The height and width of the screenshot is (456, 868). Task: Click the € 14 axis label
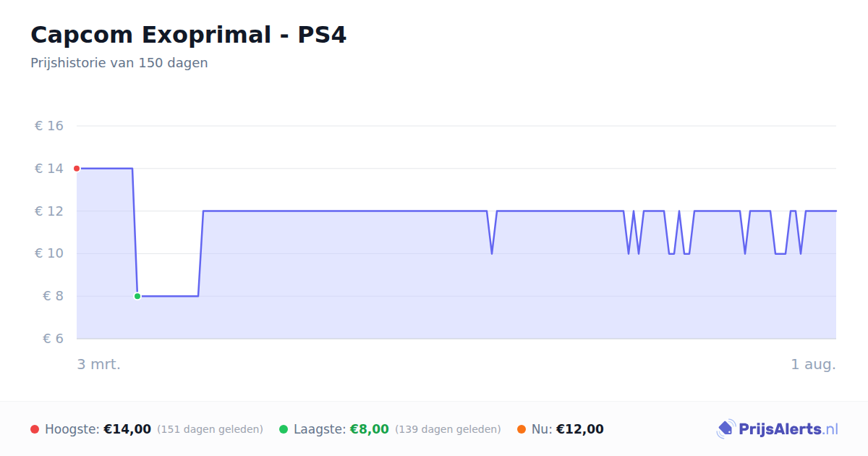coord(49,169)
